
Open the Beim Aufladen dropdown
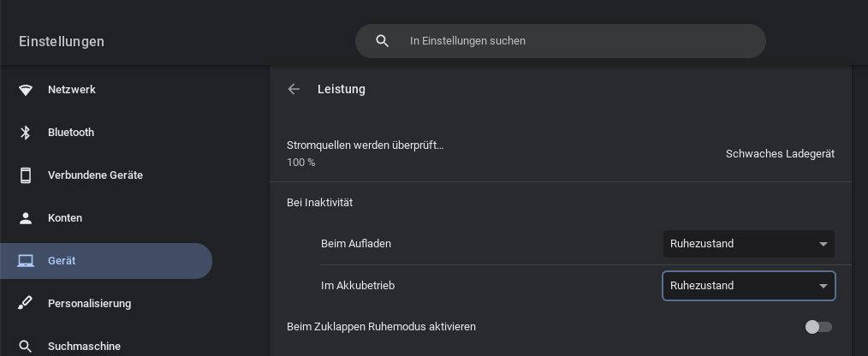748,244
